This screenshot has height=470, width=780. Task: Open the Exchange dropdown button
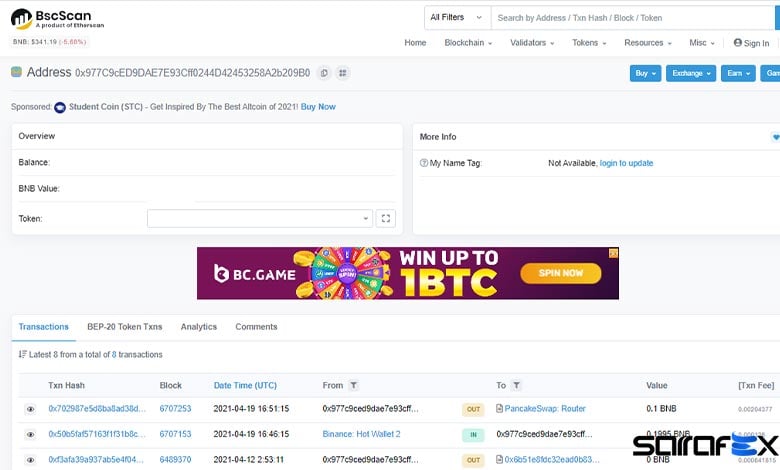click(691, 73)
